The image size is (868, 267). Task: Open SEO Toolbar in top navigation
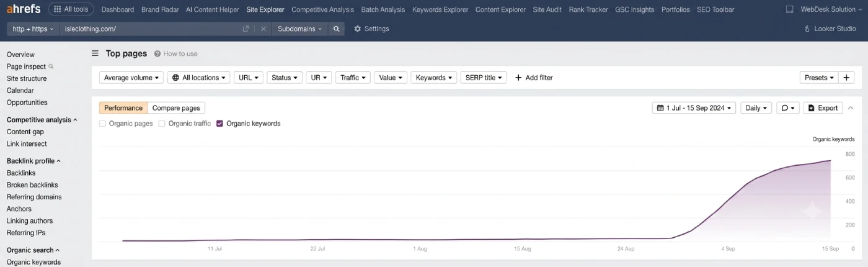click(715, 9)
